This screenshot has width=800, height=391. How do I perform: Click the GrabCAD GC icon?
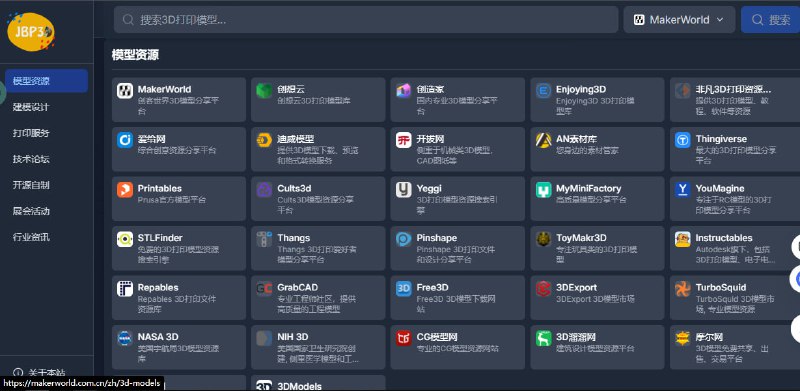(x=264, y=289)
